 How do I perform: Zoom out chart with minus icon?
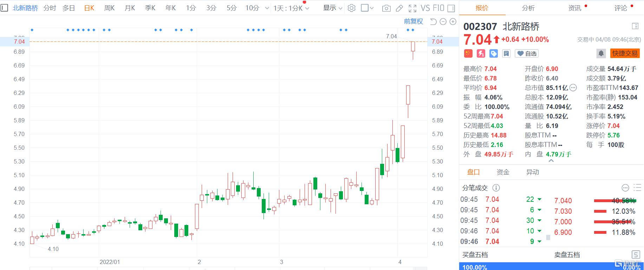[x=443, y=22]
